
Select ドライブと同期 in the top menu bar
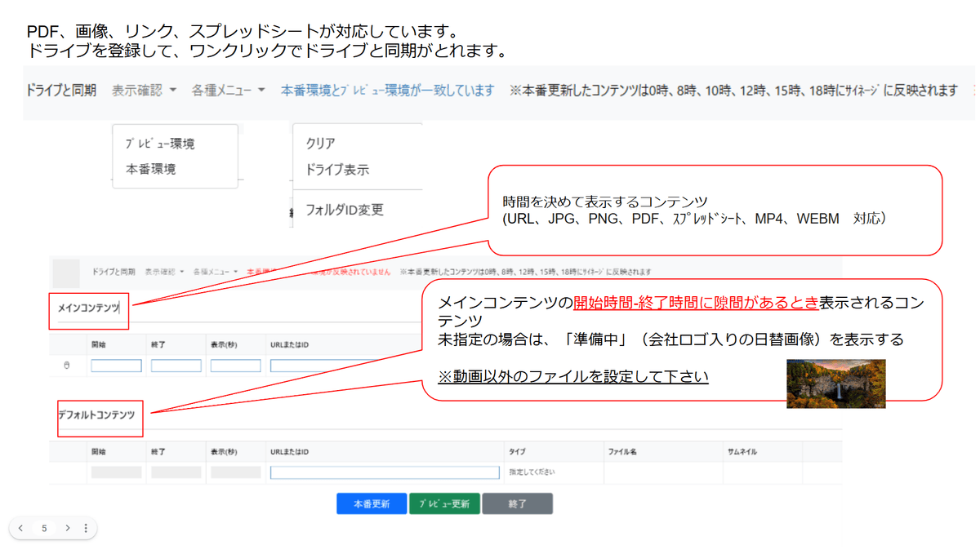point(61,91)
